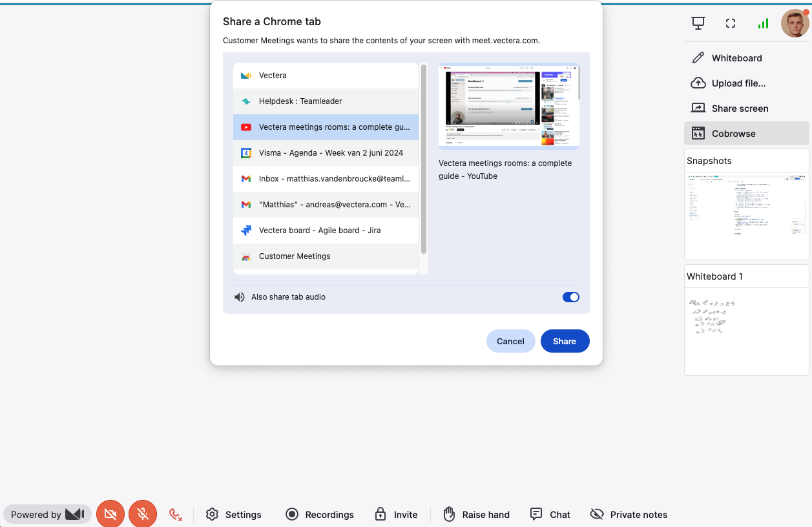Screen dimensions: 812x527
Task: Click the Upload file cloud icon
Action: [x=698, y=83]
